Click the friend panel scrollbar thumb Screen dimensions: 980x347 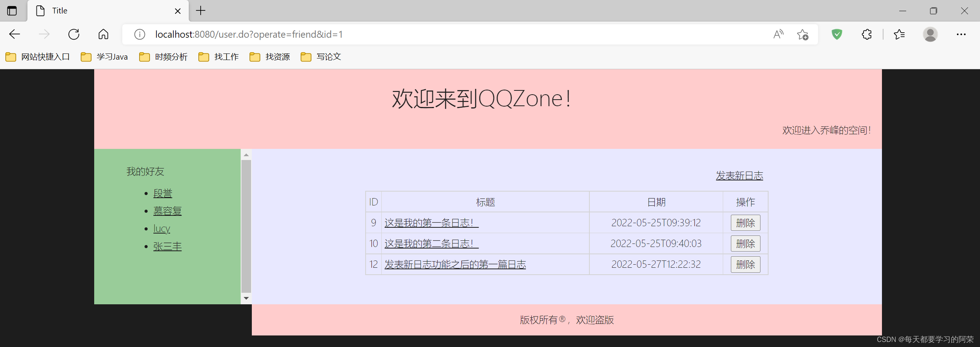[246, 226]
